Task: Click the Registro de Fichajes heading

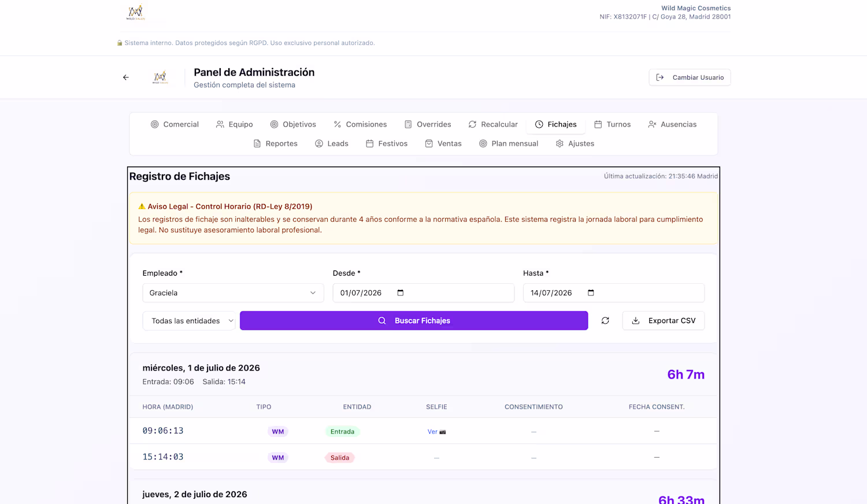Action: click(x=180, y=176)
